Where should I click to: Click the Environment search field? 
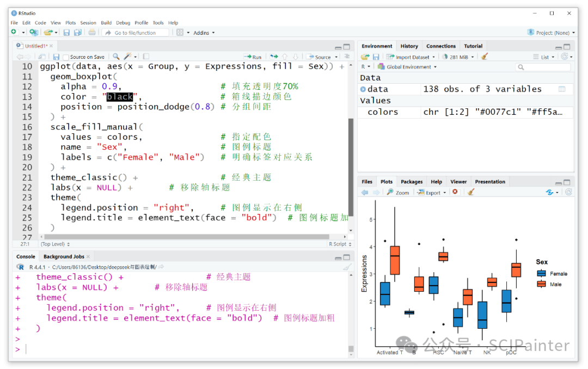543,67
